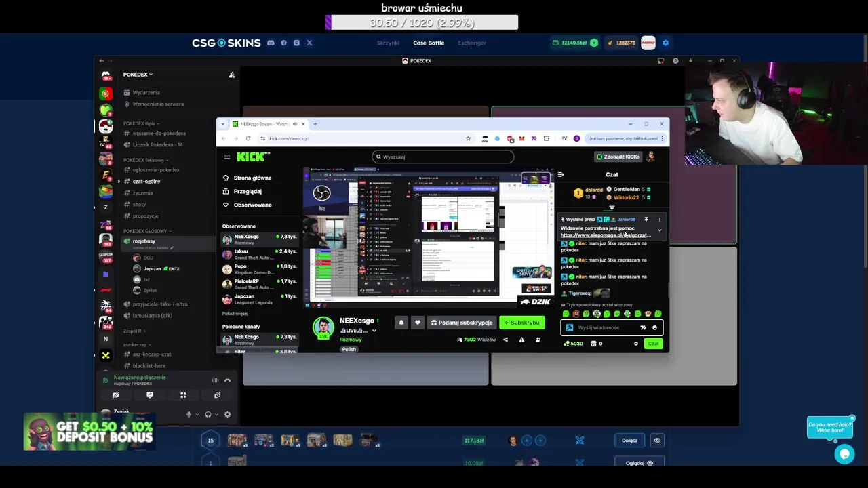Viewport: 868px width, 488px height.
Task: Click Discord share screen button
Action: point(150,395)
